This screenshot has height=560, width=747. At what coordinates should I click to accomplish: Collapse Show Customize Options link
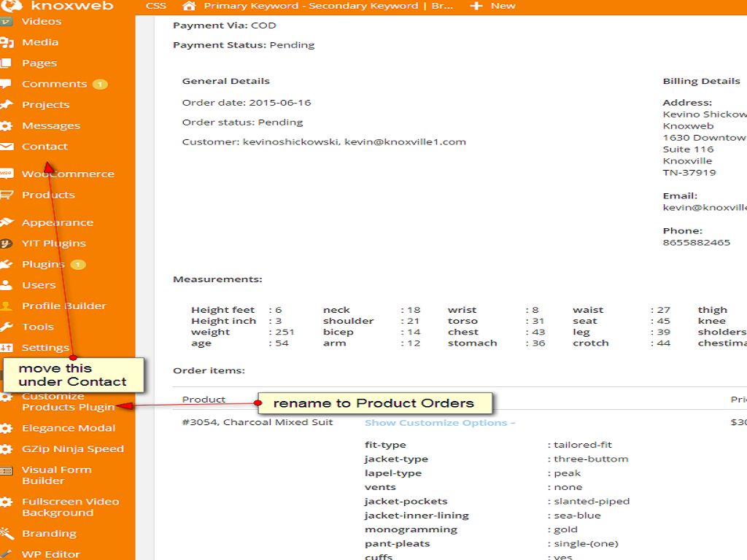pos(440,423)
